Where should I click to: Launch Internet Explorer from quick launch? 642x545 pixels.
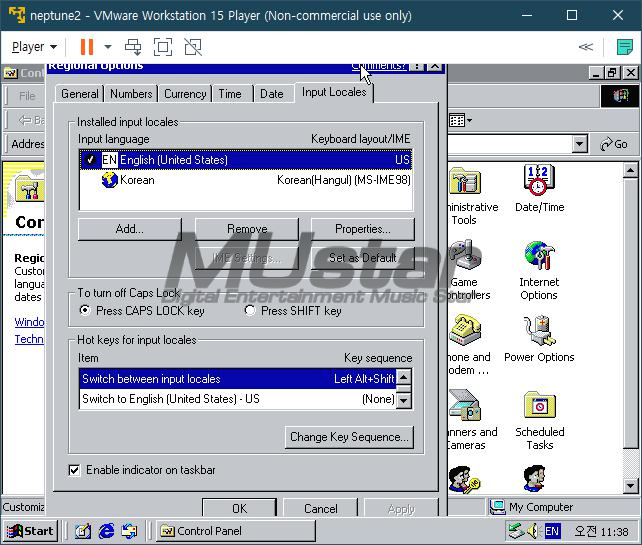tap(106, 531)
